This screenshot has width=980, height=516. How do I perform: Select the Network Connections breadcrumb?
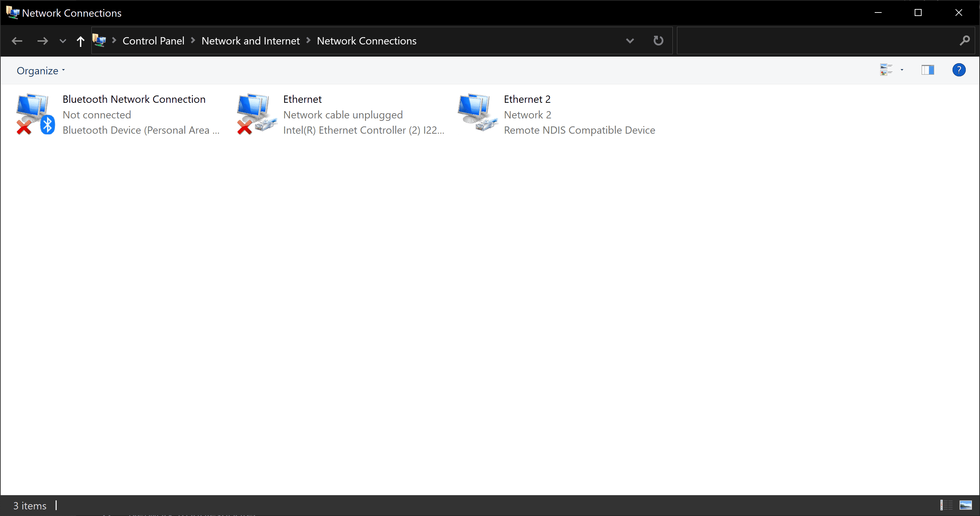367,41
